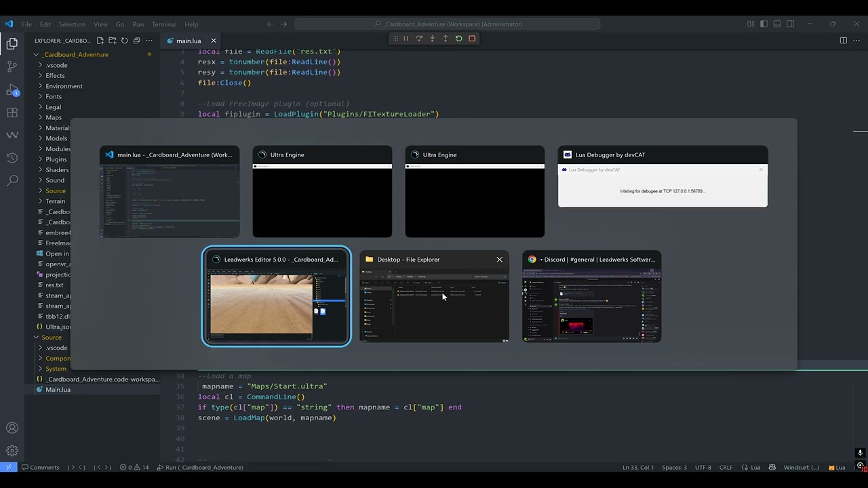Click Run (_Cardboard_Adventure) in status bar
The height and width of the screenshot is (488, 868).
point(199,467)
